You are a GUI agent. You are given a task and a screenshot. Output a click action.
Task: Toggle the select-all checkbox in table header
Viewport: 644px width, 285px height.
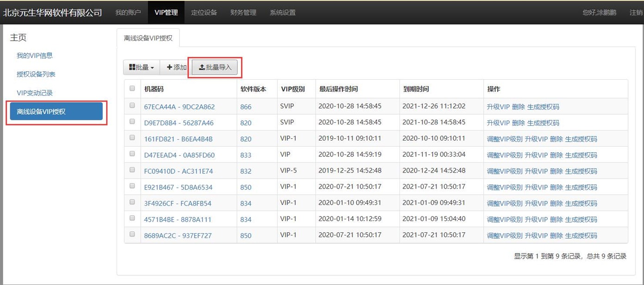(132, 88)
